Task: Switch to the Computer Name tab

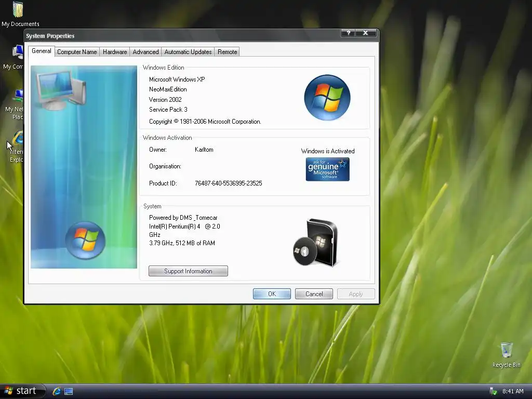Action: [77, 52]
